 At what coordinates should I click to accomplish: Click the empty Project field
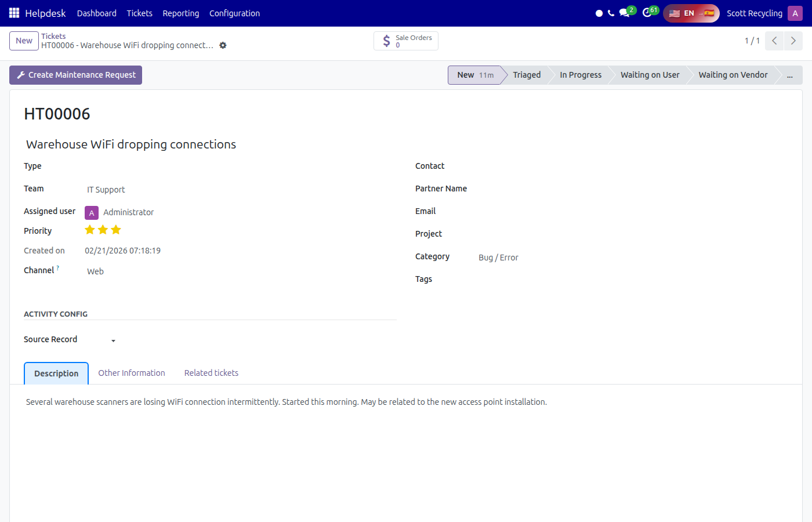632,235
